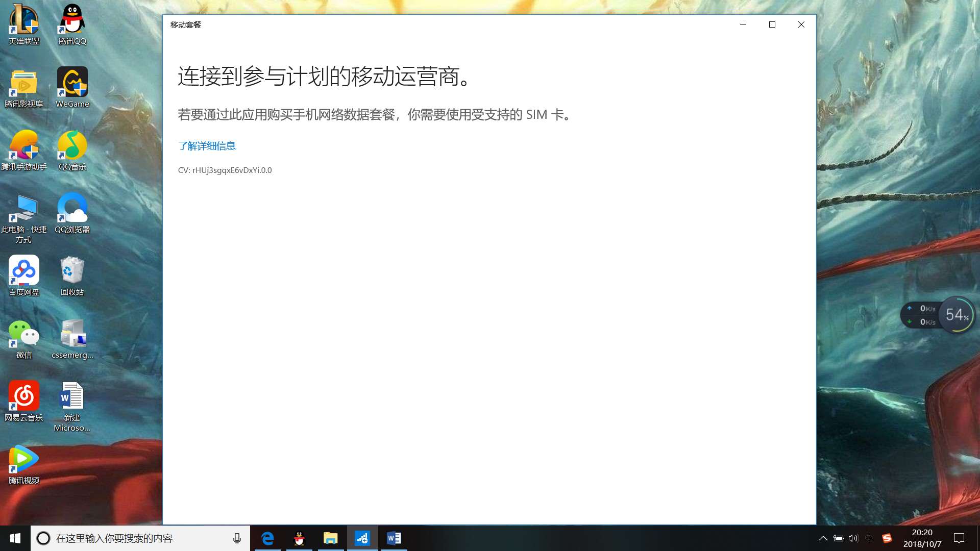Open the 了解详细信息 link
The height and width of the screenshot is (551, 980).
(x=207, y=146)
